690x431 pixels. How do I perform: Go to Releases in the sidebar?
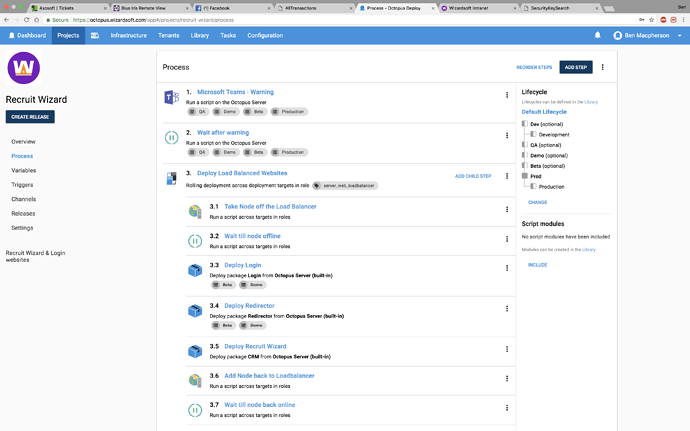pyautogui.click(x=23, y=214)
